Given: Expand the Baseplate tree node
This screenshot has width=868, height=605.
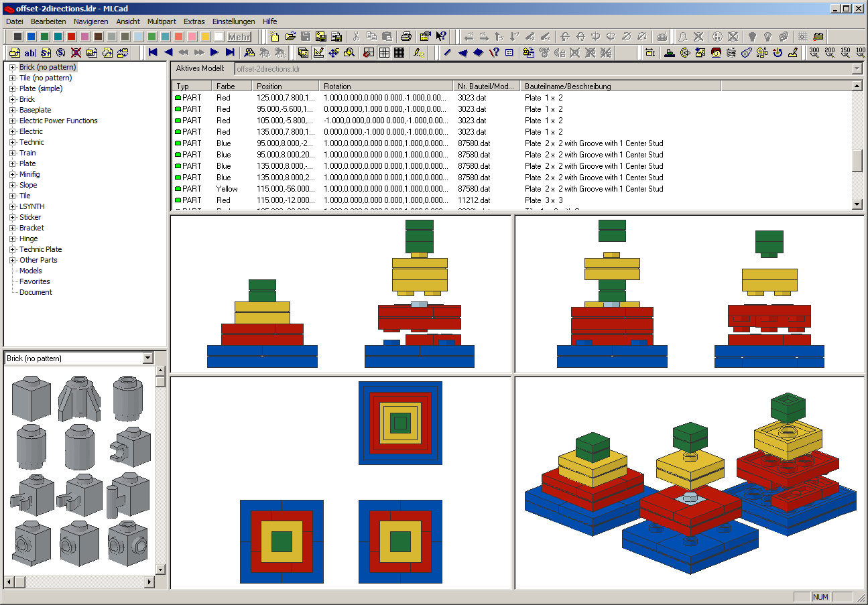Looking at the screenshot, I should (x=12, y=110).
